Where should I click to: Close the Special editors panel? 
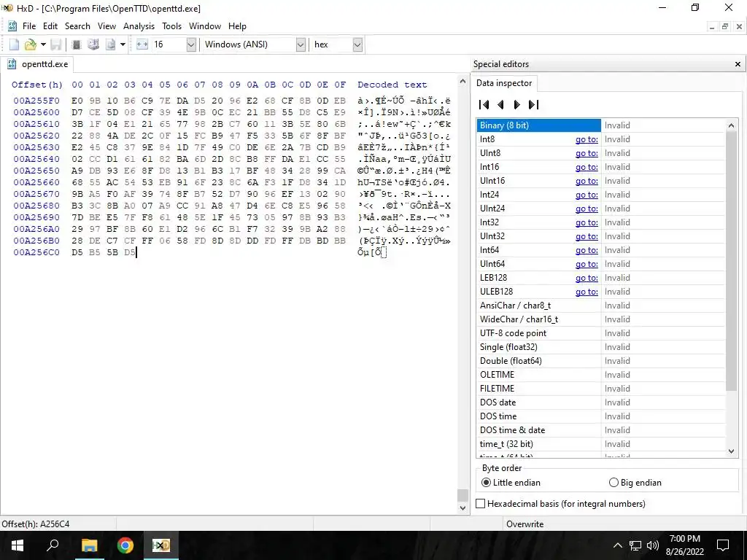738,64
